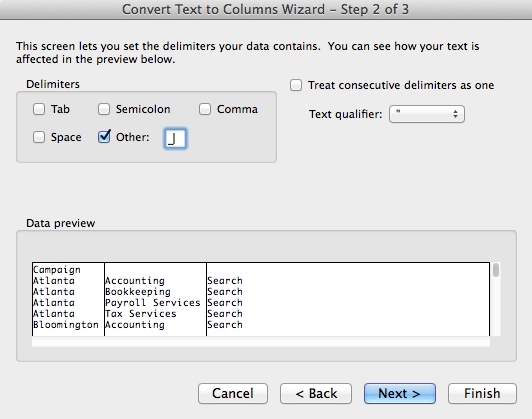Click the Other delimiter text field

175,138
